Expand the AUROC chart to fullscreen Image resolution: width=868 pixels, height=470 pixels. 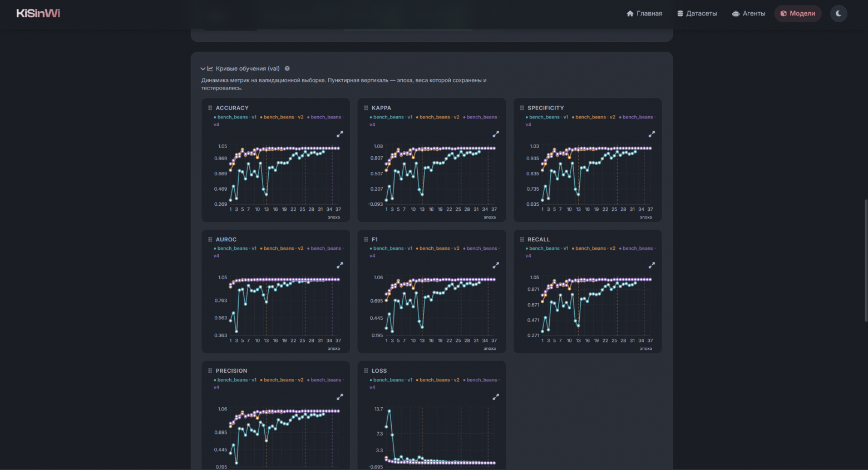click(x=340, y=265)
